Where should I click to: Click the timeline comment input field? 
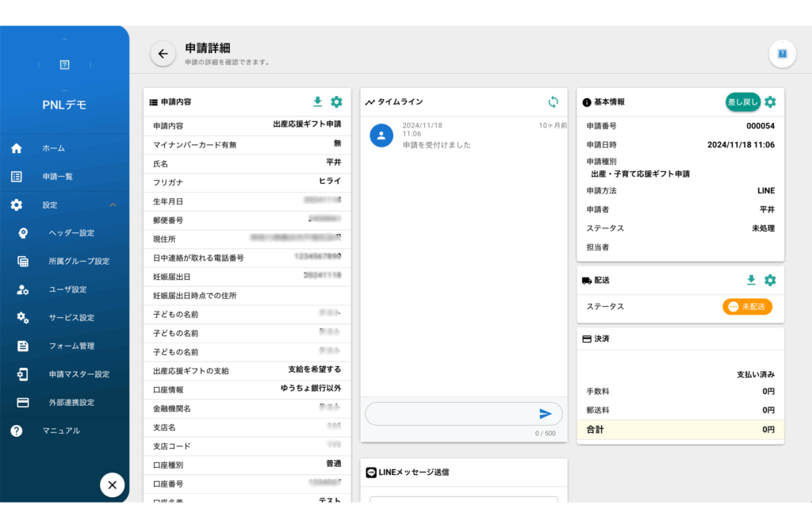[x=448, y=414]
